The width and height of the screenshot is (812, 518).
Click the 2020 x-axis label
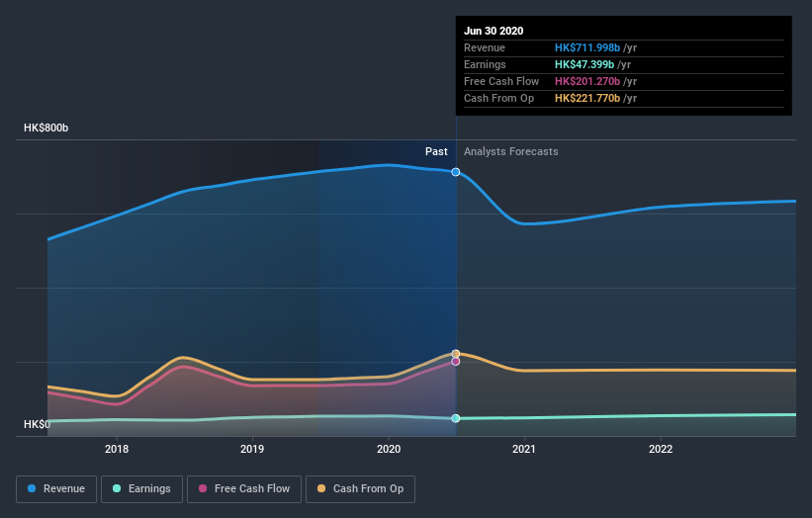point(389,449)
